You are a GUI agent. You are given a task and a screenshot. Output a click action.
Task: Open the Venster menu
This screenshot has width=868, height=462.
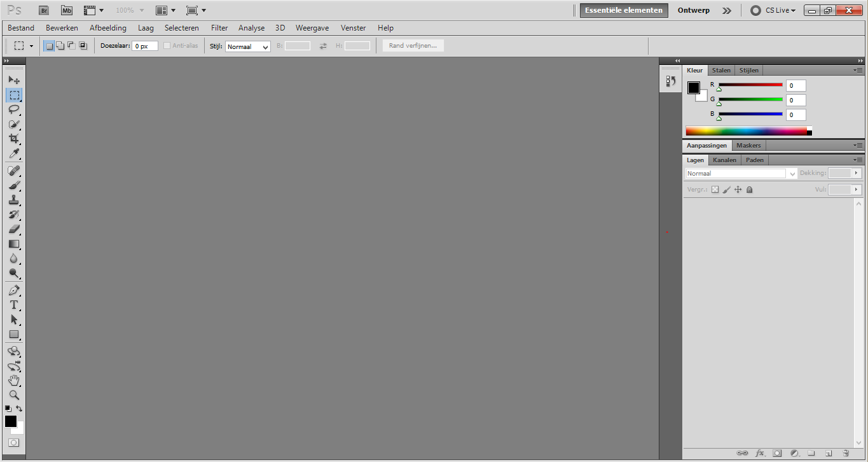click(x=354, y=28)
